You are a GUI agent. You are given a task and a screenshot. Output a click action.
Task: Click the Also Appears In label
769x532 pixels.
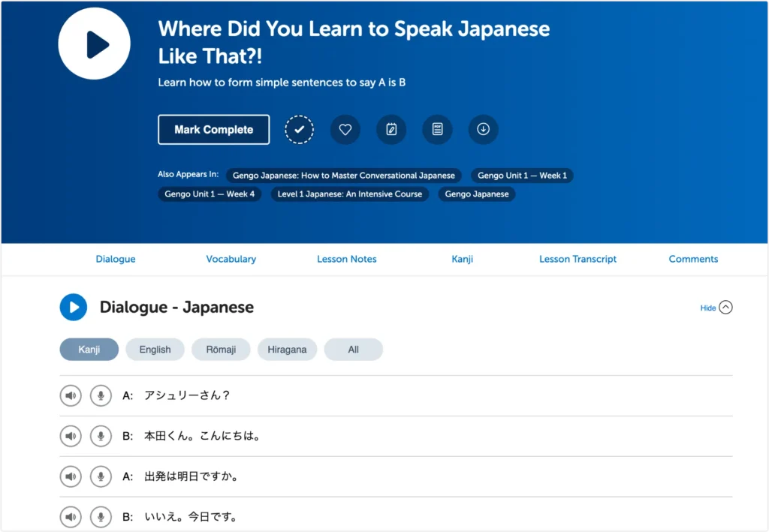[188, 174]
